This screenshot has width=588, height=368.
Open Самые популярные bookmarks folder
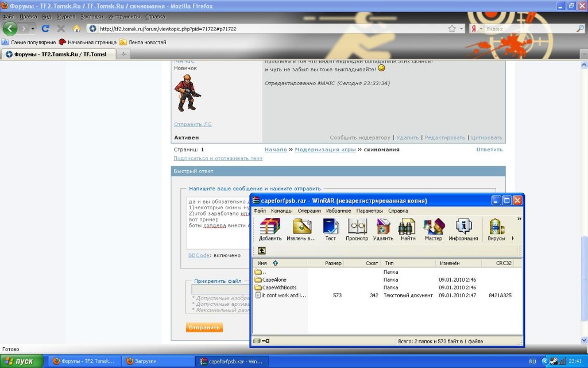coord(29,43)
